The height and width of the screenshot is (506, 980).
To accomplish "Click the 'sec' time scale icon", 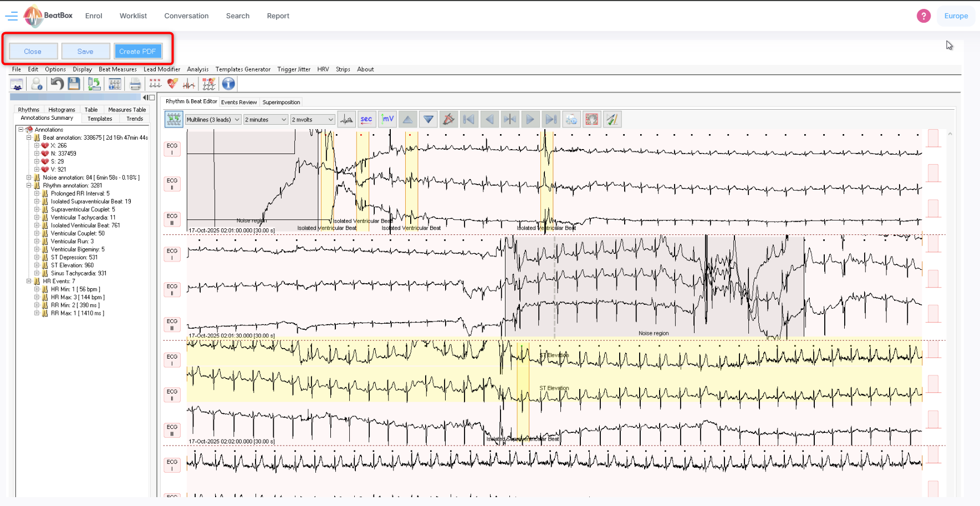I will [366, 119].
